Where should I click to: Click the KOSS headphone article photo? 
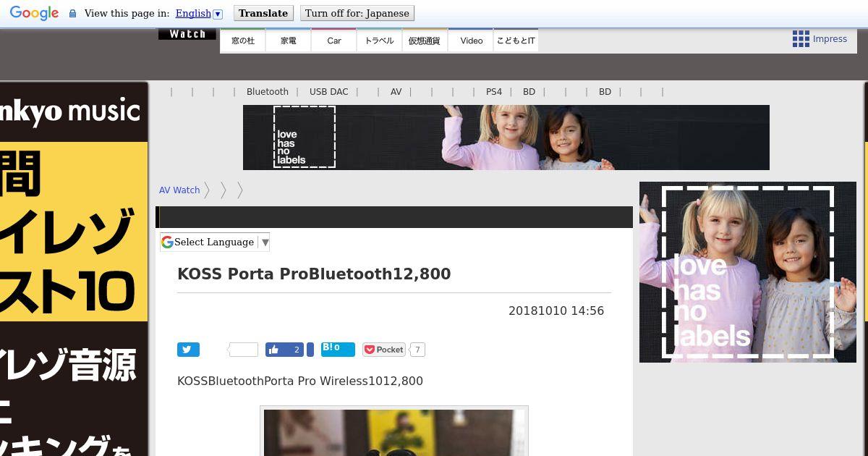394,432
